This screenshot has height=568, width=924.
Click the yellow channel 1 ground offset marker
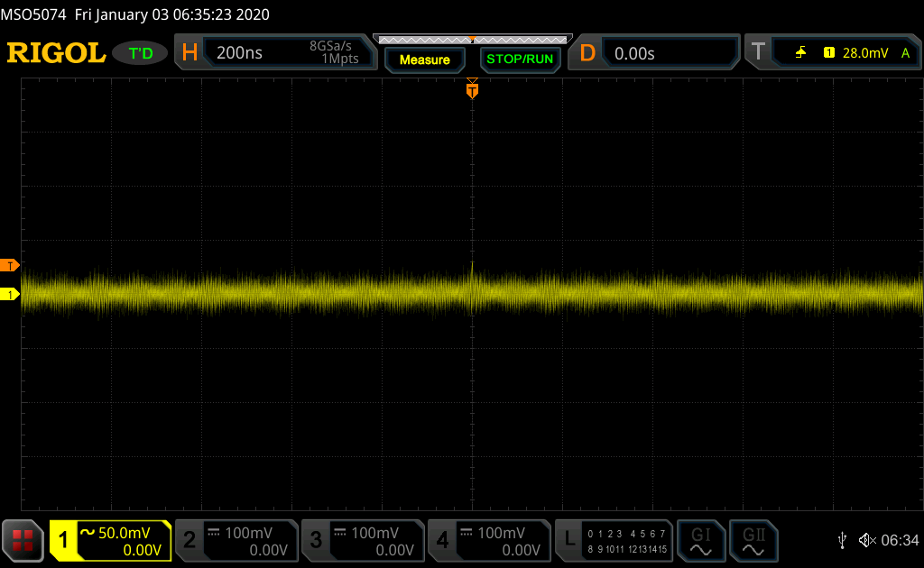click(9, 294)
